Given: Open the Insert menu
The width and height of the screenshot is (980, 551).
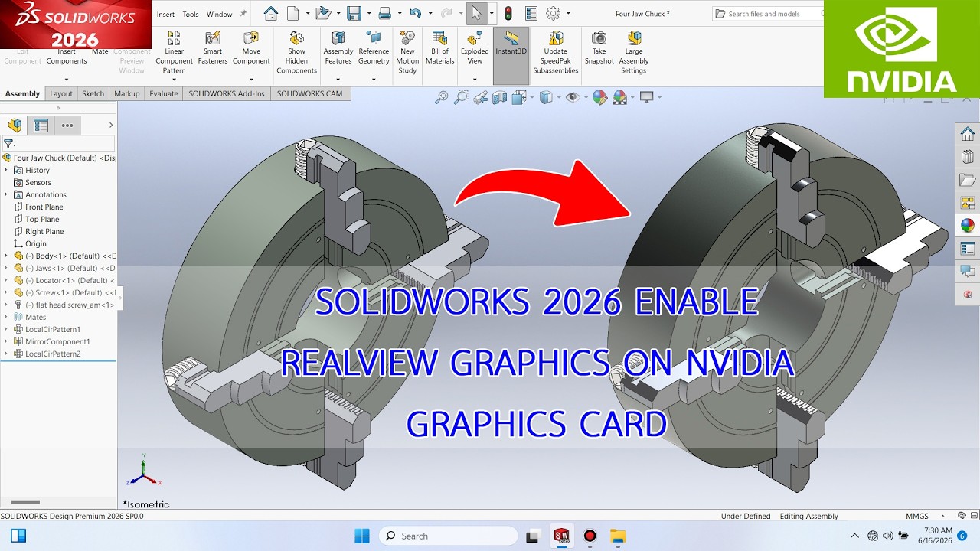Looking at the screenshot, I should [x=165, y=14].
